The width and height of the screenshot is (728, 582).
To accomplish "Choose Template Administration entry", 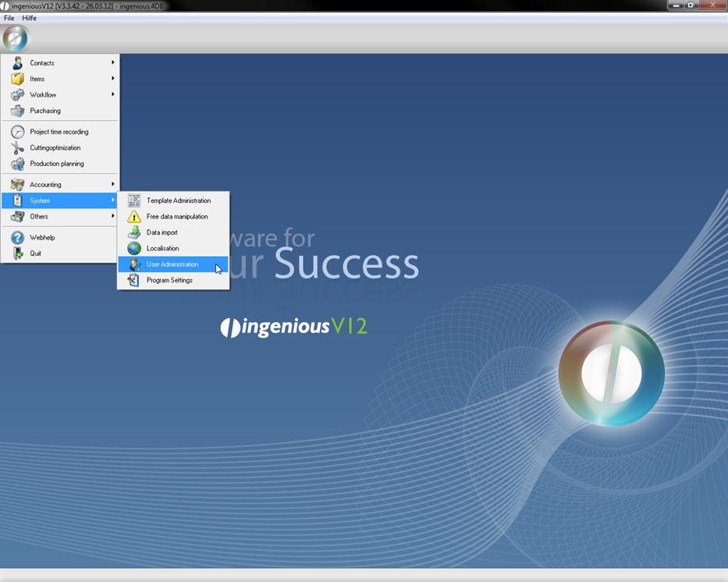I will [x=179, y=201].
